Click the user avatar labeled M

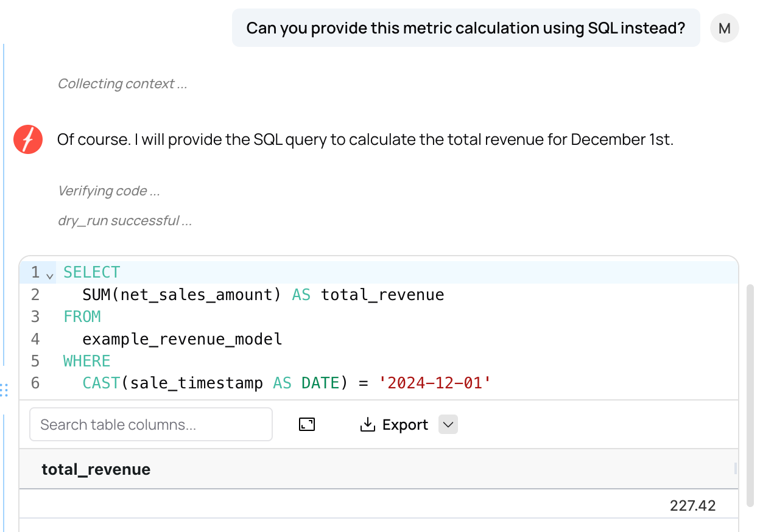tap(724, 28)
